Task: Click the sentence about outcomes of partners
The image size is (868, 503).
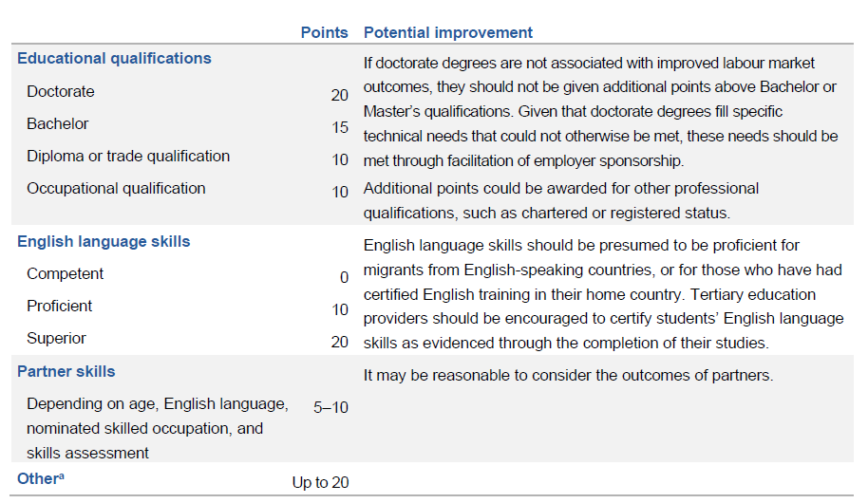Action: coord(568,375)
